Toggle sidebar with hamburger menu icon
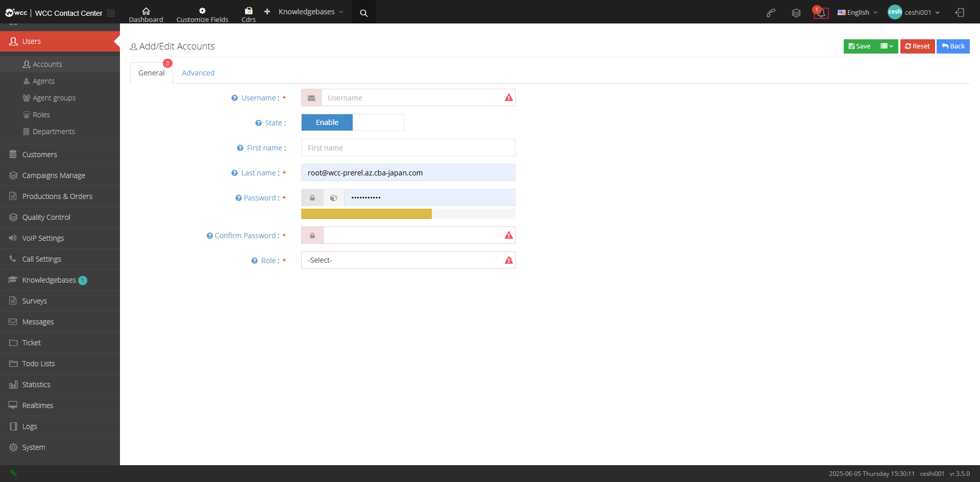980x482 pixels. coord(111,13)
